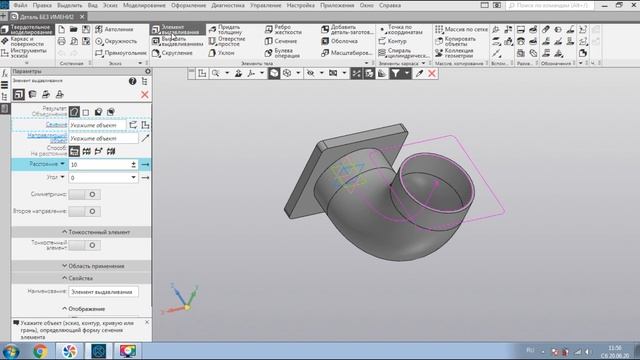The height and width of the screenshot is (360, 640).
Task: Select На расстояние method icon
Action: tap(74, 151)
